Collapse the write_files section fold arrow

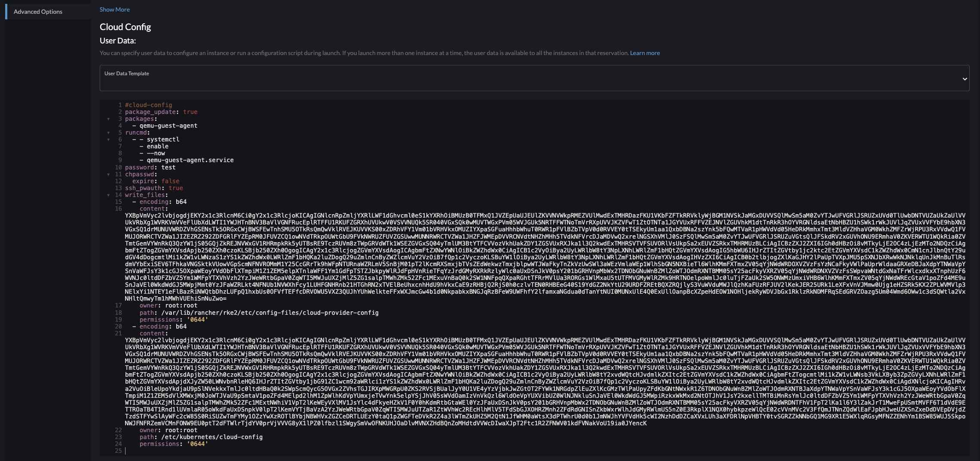(x=107, y=195)
